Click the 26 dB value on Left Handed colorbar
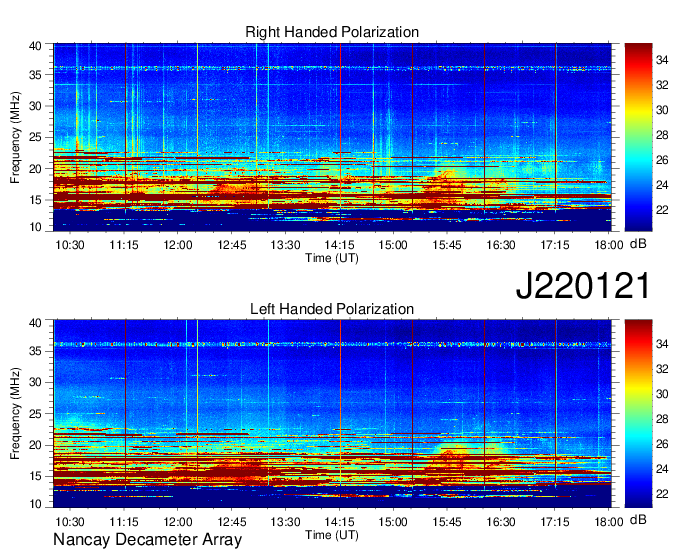The height and width of the screenshot is (552, 680). pos(662,444)
